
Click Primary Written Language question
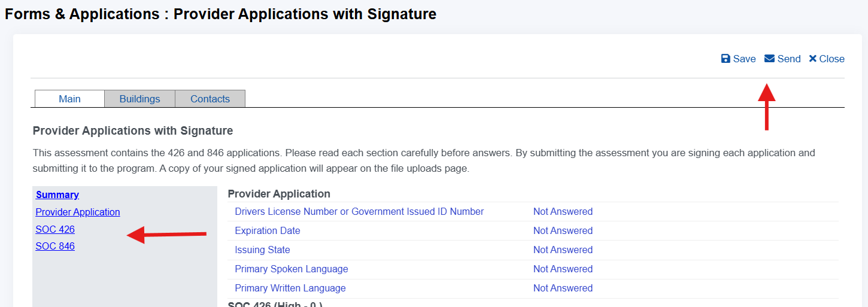[290, 288]
